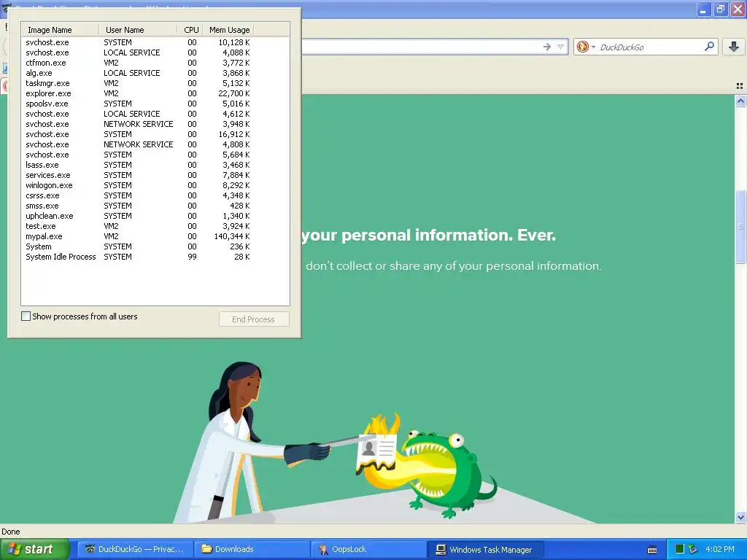747x560 pixels.
Task: Select the winlogon.exe process row
Action: coord(138,185)
